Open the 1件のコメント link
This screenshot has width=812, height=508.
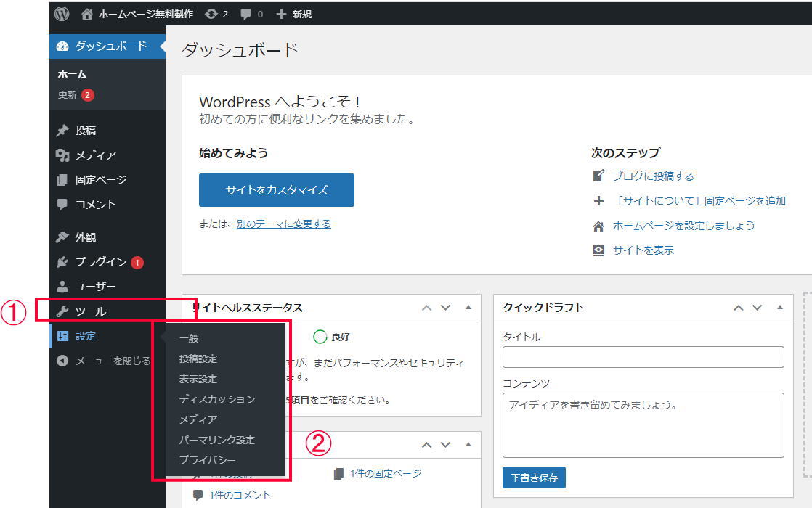coord(240,495)
